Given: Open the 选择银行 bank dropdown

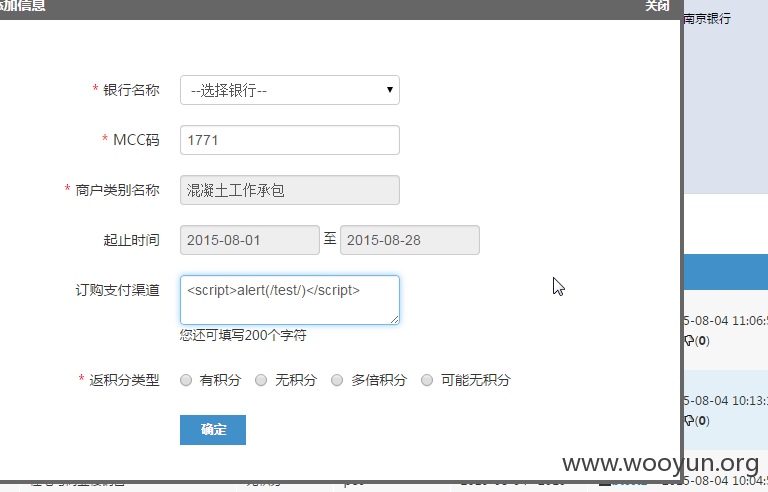Looking at the screenshot, I should point(289,90).
